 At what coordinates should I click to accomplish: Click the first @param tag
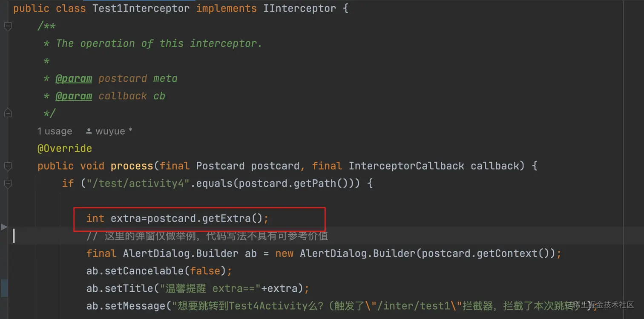coord(74,78)
